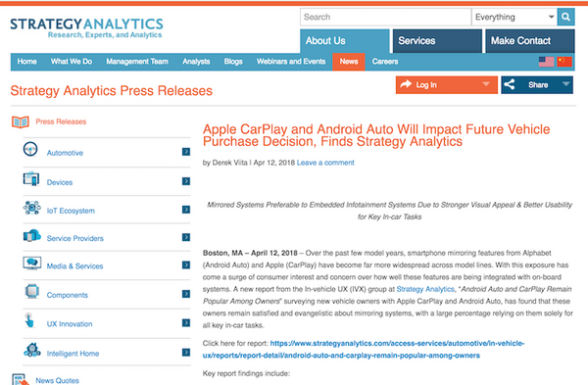Open the Media & Services category link
The width and height of the screenshot is (588, 385).
click(74, 266)
